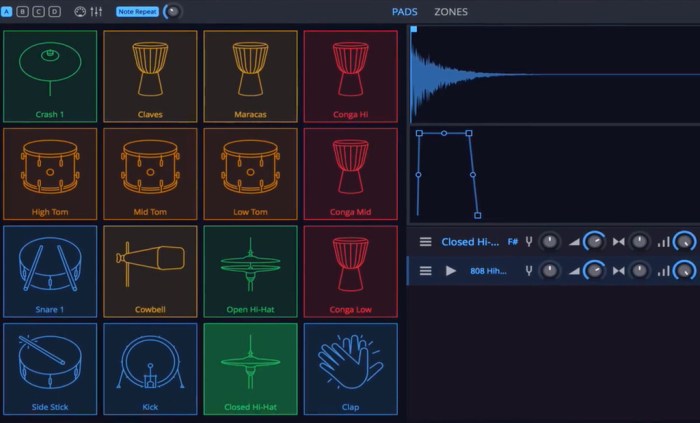The image size is (700, 423).
Task: Click the Note Repeat rate knob
Action: tap(173, 12)
